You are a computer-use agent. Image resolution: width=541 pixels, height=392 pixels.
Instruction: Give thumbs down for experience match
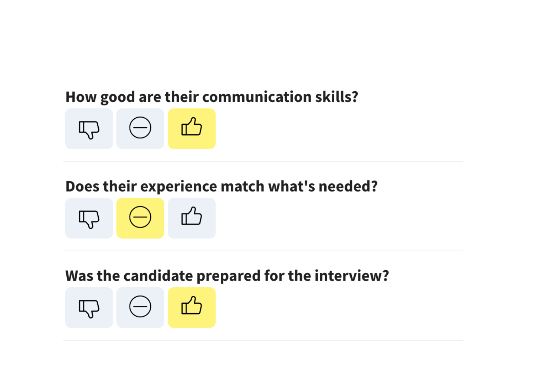(x=89, y=218)
